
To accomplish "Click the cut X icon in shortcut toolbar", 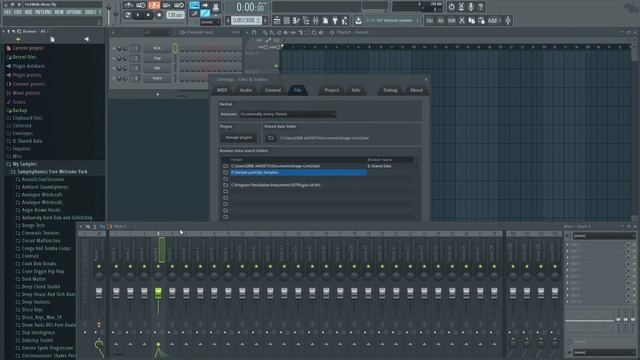I will point(462,20).
